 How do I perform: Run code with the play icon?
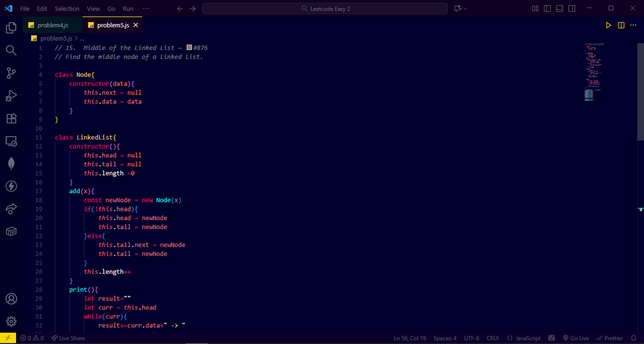click(609, 25)
